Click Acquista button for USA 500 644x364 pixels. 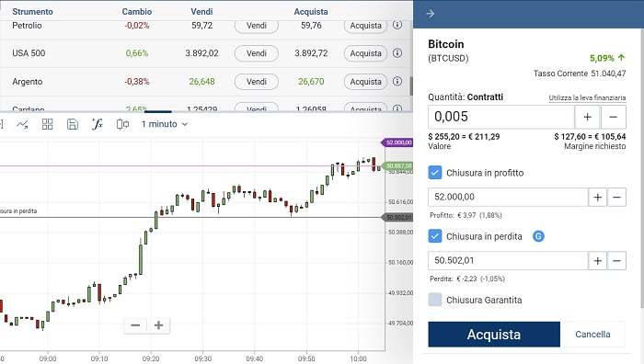365,53
